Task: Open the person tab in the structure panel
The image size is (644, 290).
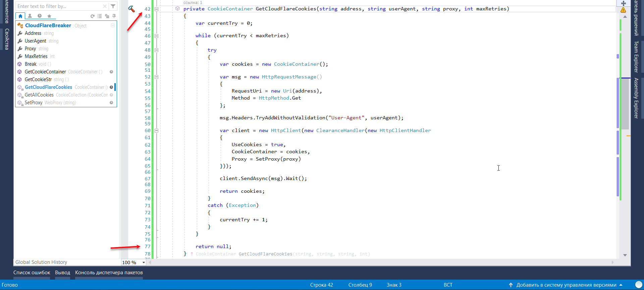Action: pyautogui.click(x=30, y=16)
